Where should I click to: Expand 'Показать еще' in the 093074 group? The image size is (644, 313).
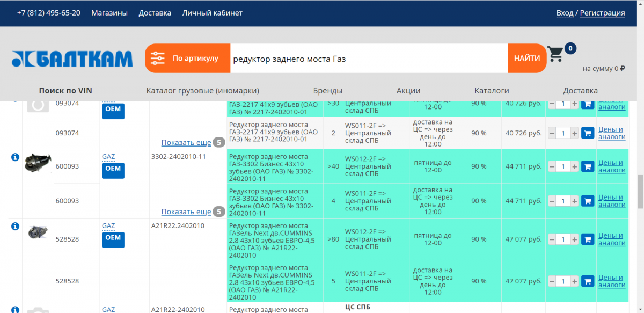tap(186, 142)
